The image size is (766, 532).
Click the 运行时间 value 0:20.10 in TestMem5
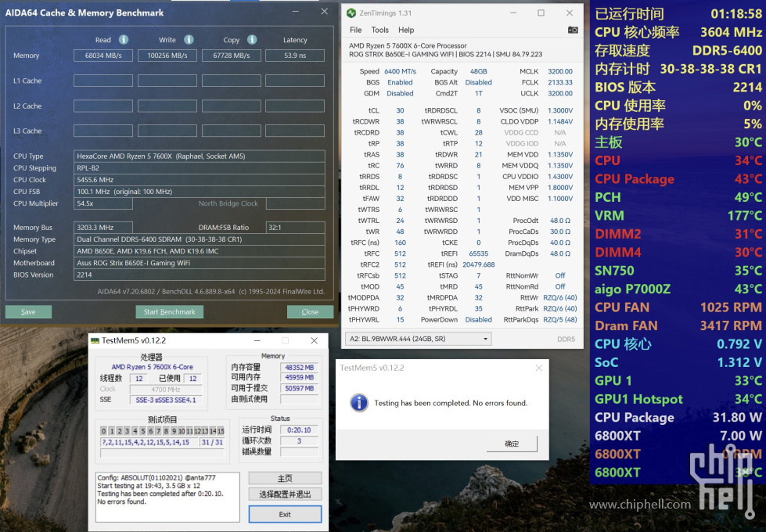[300, 430]
